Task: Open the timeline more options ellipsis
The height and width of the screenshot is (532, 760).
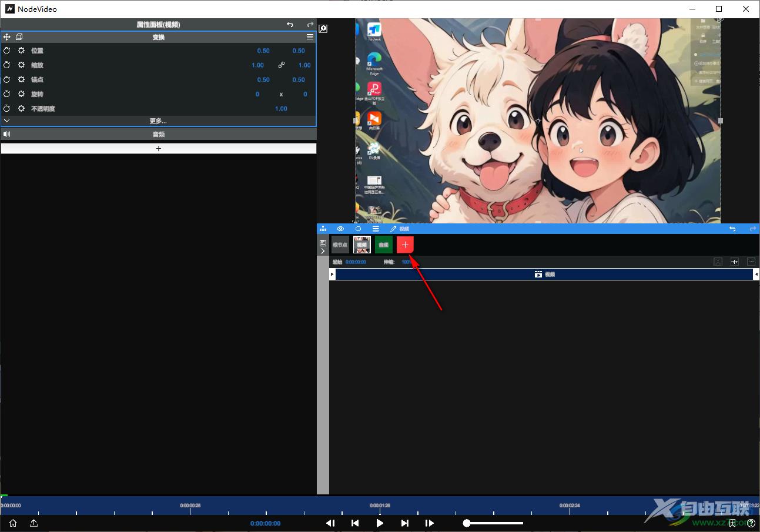Action: click(751, 262)
